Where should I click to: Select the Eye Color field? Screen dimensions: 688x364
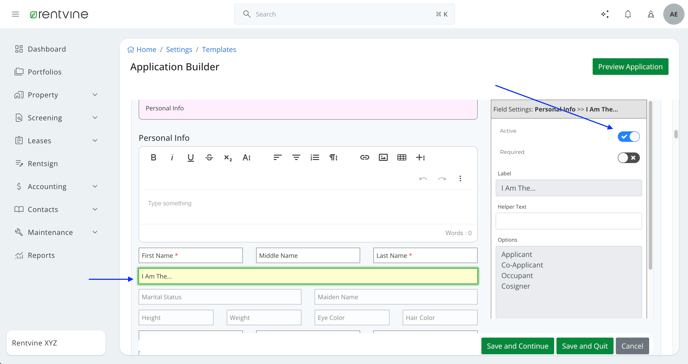[x=352, y=318]
